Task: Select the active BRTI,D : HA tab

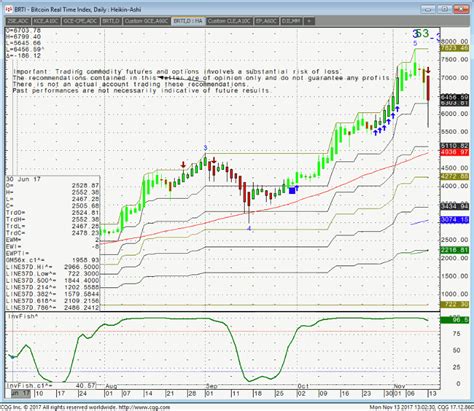Action: pos(188,21)
